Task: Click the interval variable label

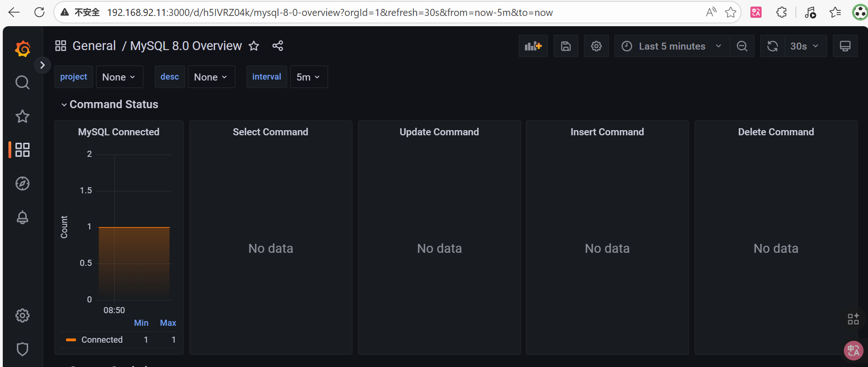Action: 267,77
